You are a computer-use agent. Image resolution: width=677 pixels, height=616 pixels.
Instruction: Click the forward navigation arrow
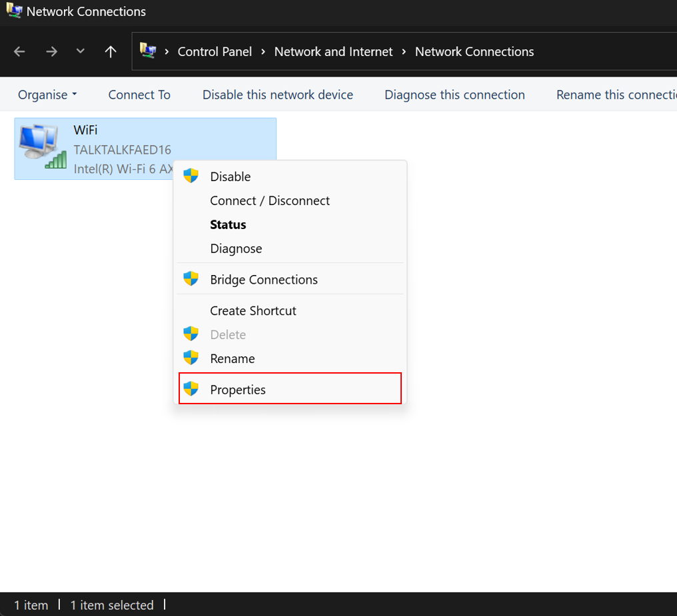click(51, 52)
